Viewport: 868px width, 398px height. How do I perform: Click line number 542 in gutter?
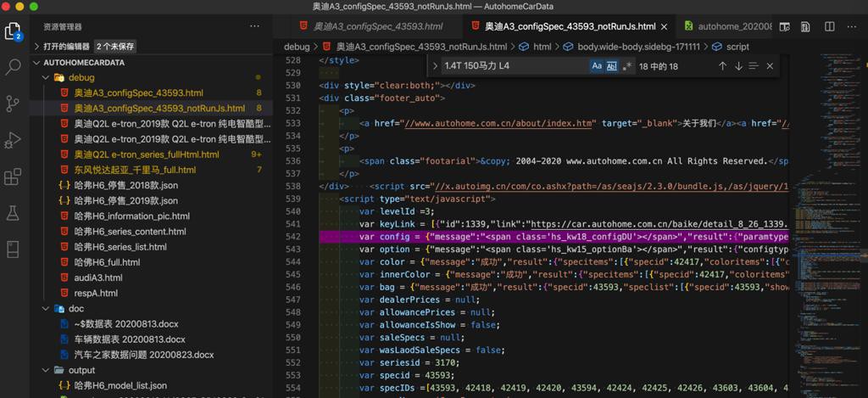point(292,237)
